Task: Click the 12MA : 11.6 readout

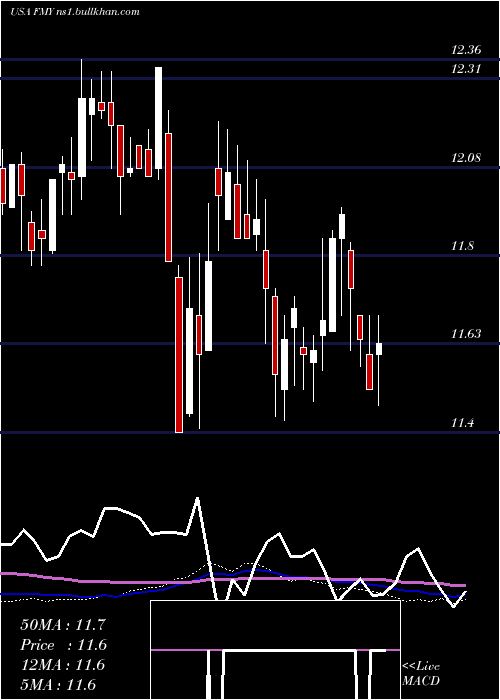Action: (63, 665)
